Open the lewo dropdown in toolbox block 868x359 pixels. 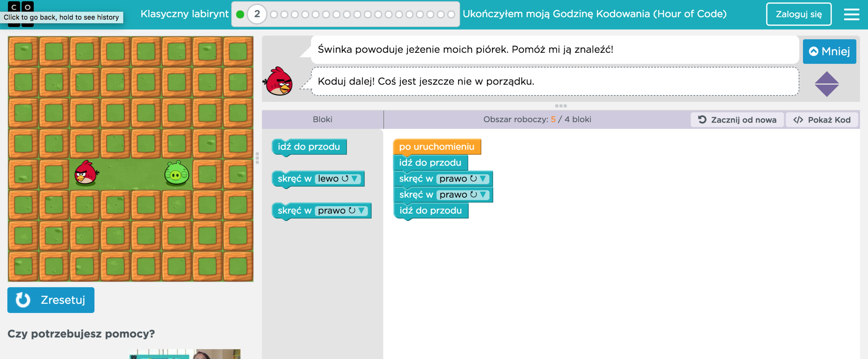click(337, 179)
